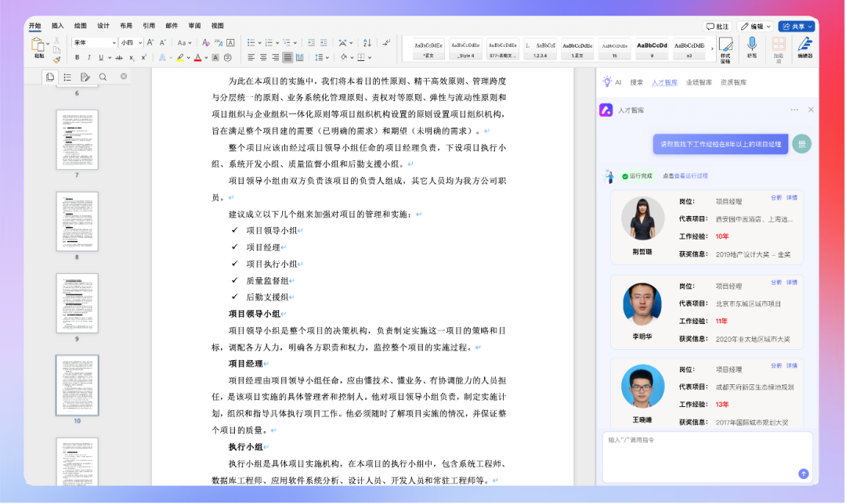Switch to 业绩智库 tab in side panel
The width and height of the screenshot is (846, 504).
pyautogui.click(x=699, y=82)
